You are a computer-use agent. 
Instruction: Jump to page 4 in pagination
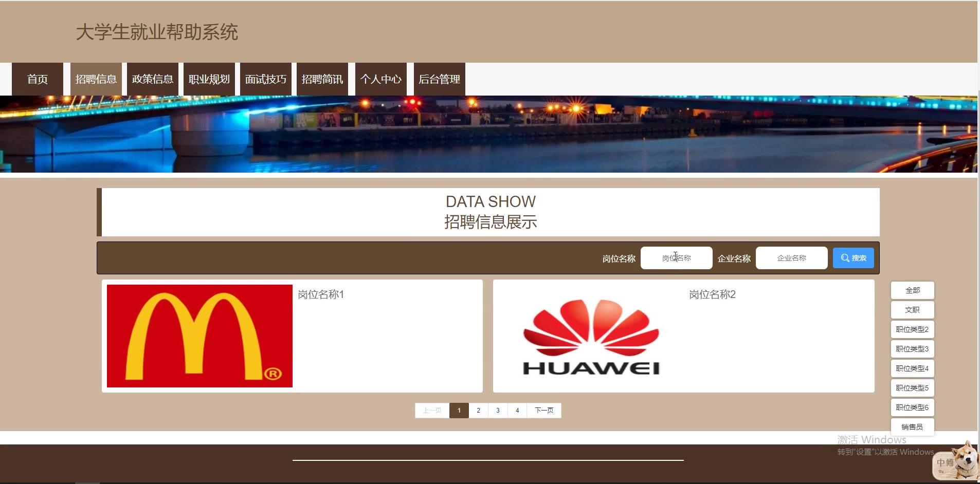[517, 411]
